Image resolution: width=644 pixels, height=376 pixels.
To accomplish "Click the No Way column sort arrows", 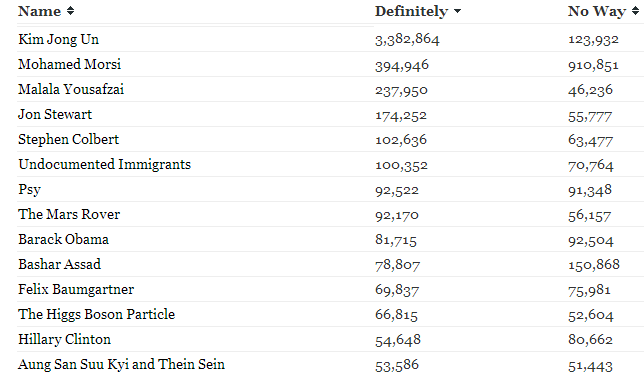I will [635, 11].
